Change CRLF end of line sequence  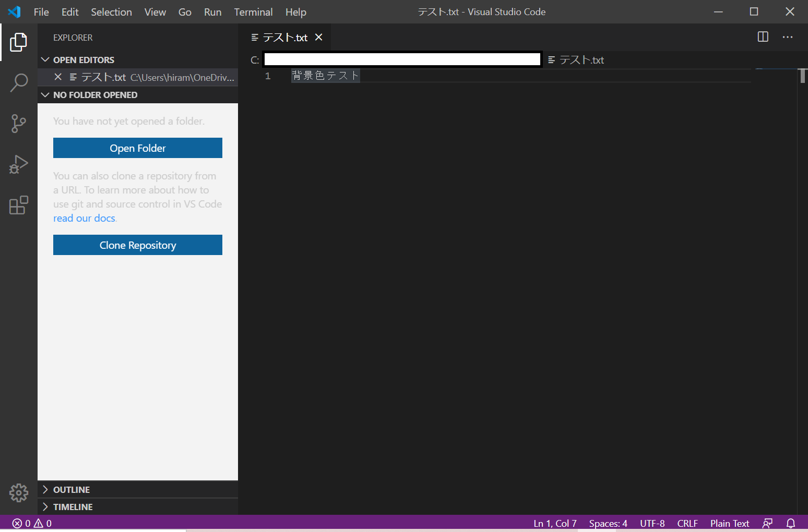[x=687, y=523]
